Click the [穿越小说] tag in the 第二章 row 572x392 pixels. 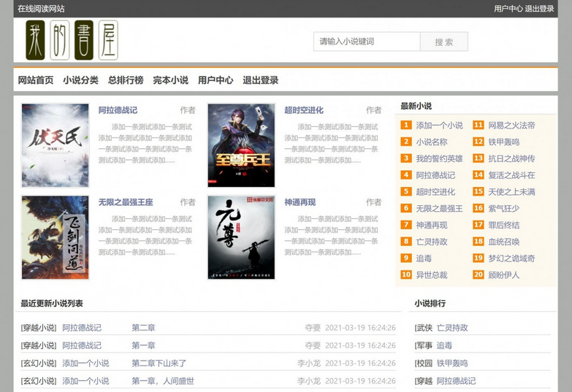click(x=39, y=328)
